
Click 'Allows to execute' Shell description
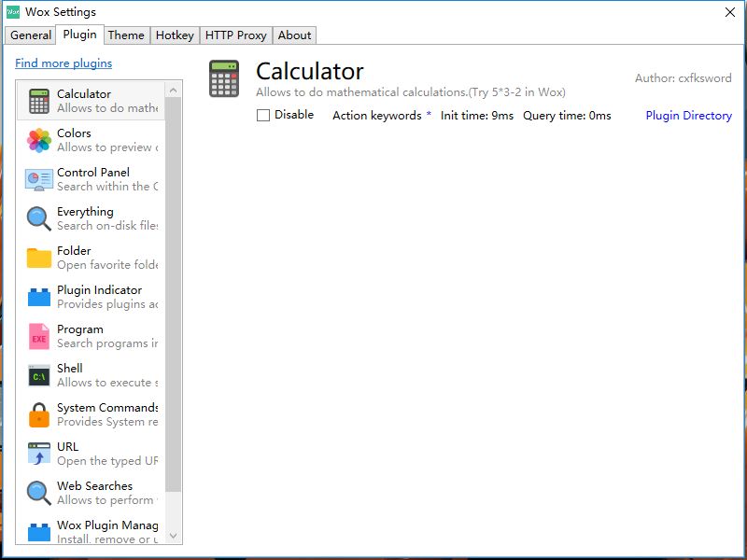click(107, 383)
